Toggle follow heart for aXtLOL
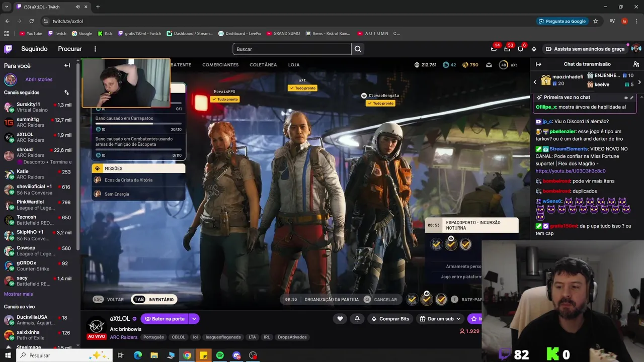The height and width of the screenshot is (362, 644). pos(340,319)
